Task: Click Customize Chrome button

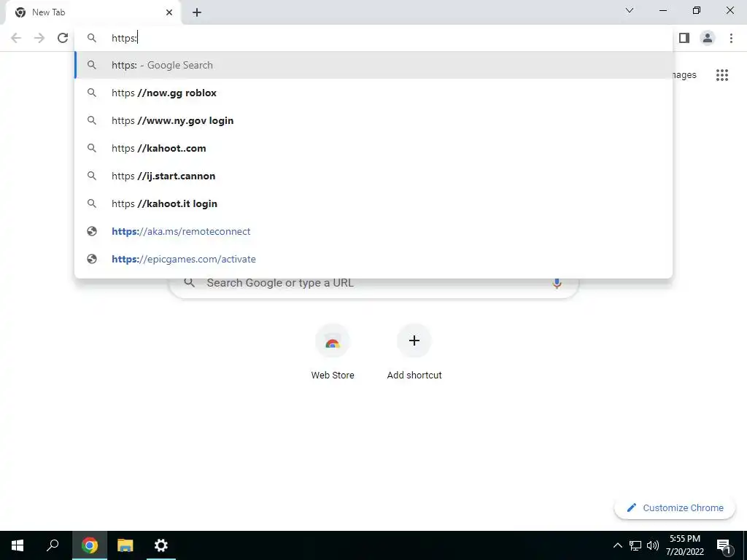Action: (675, 507)
